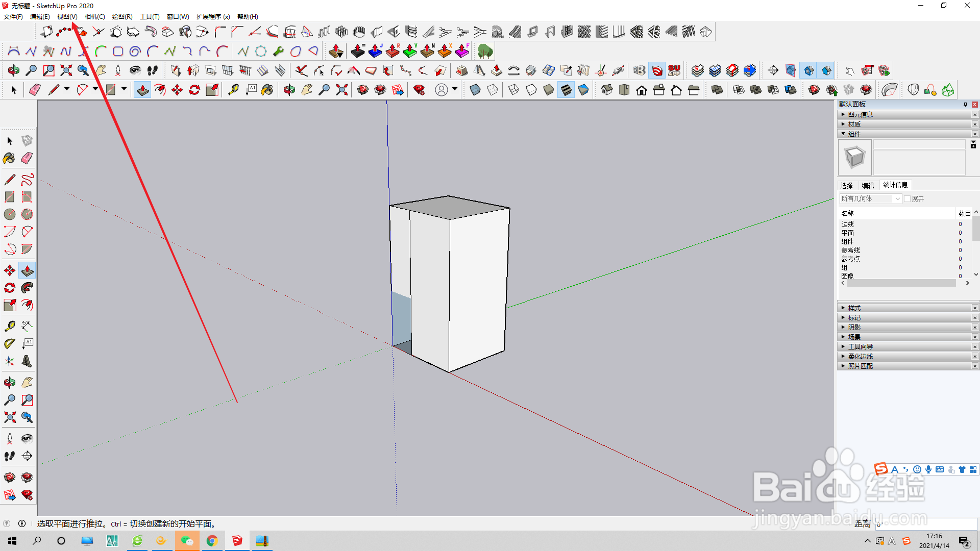Screen dimensions: 980x551
Task: Open Chrome from the Windows taskbar
Action: tap(212, 541)
